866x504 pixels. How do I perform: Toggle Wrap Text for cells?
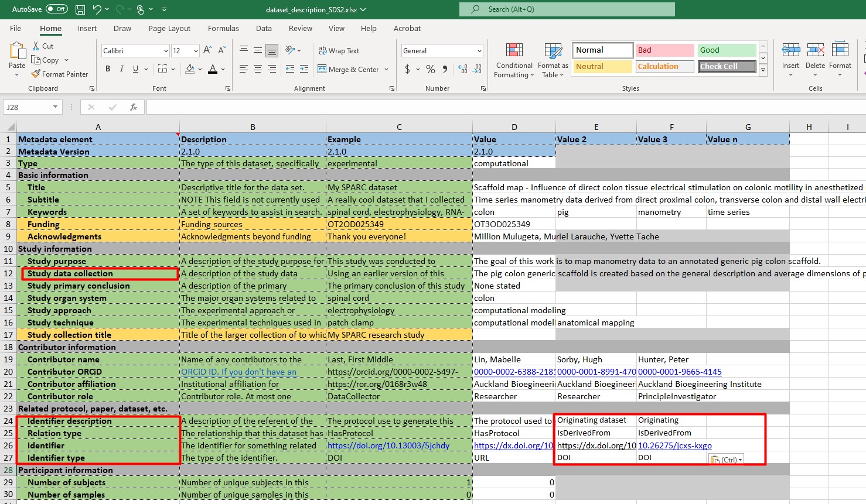(339, 51)
